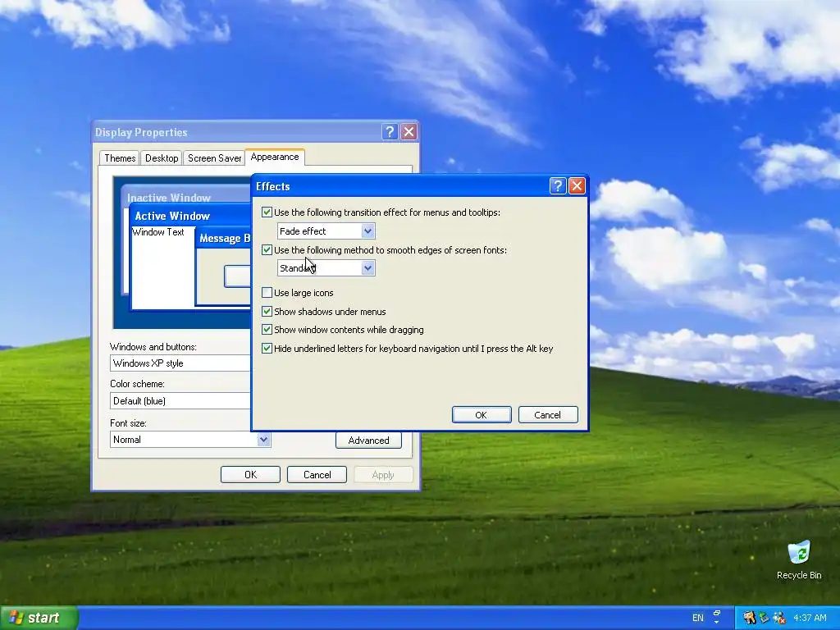Click the Help question mark in Display Properties
840x630 pixels.
[390, 132]
